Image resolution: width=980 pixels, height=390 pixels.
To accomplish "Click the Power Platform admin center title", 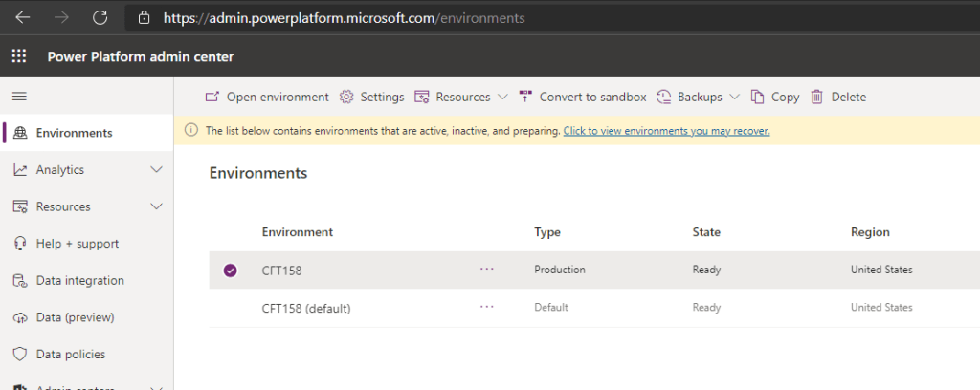I will pos(141,56).
